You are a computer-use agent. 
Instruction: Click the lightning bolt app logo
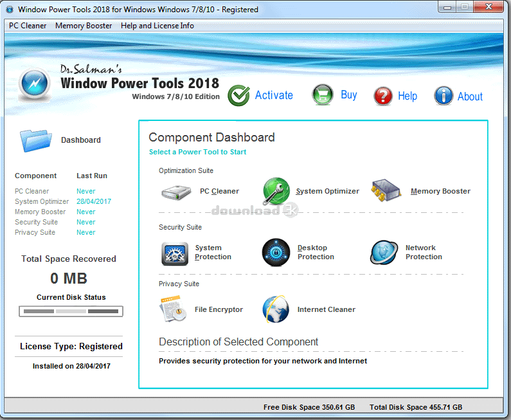pyautogui.click(x=35, y=84)
